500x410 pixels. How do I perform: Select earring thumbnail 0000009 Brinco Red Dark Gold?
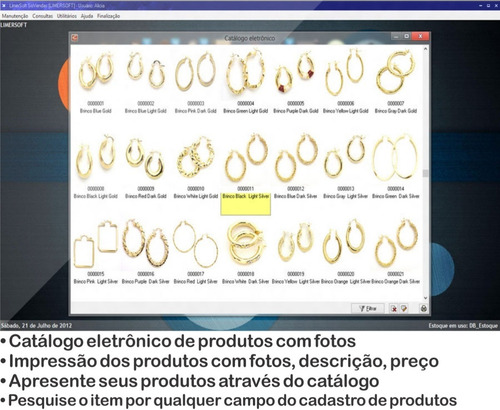pos(146,158)
